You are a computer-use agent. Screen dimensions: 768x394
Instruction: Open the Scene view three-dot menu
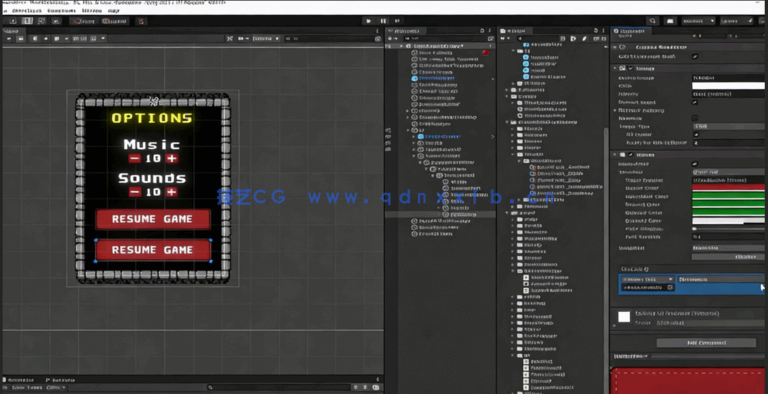click(x=377, y=31)
